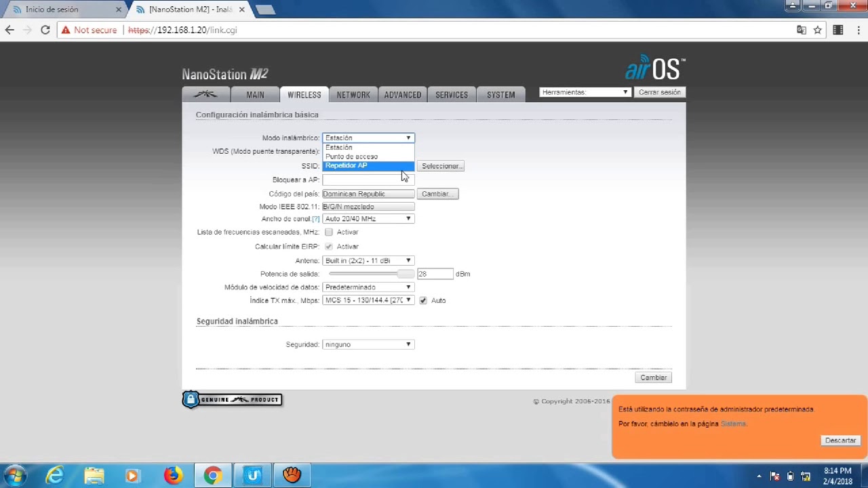Close the Inicio de sesión tab
Viewport: 868px width, 488px height.
[119, 9]
